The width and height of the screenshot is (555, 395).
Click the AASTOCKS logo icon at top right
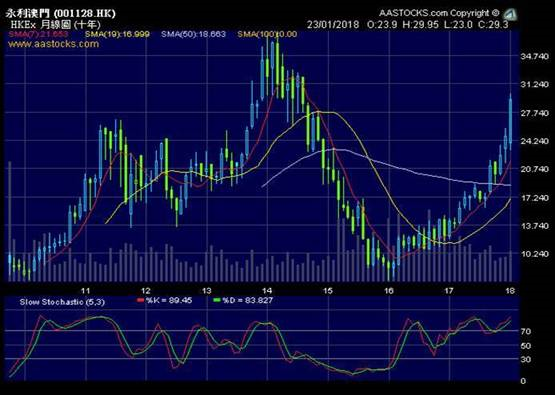[x=510, y=14]
